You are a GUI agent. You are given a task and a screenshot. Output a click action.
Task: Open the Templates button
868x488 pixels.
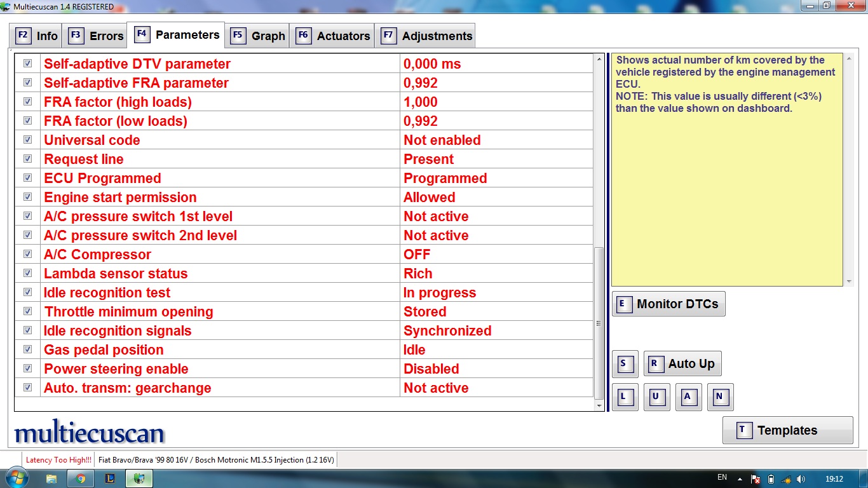(x=787, y=430)
